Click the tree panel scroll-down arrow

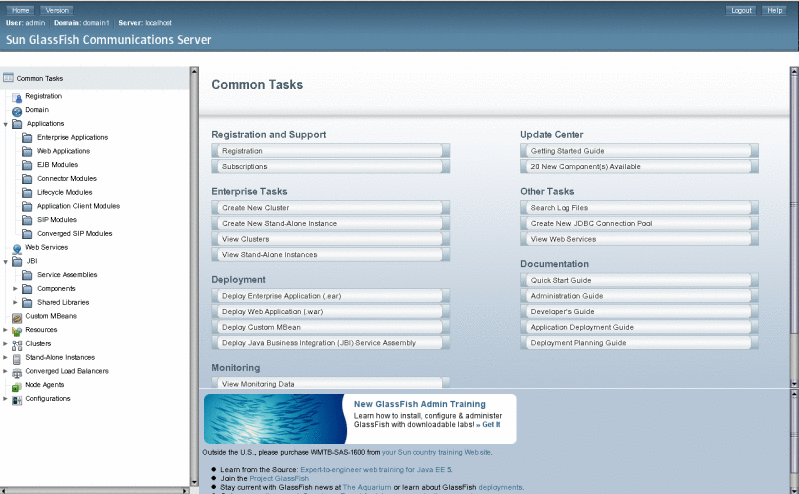point(194,482)
